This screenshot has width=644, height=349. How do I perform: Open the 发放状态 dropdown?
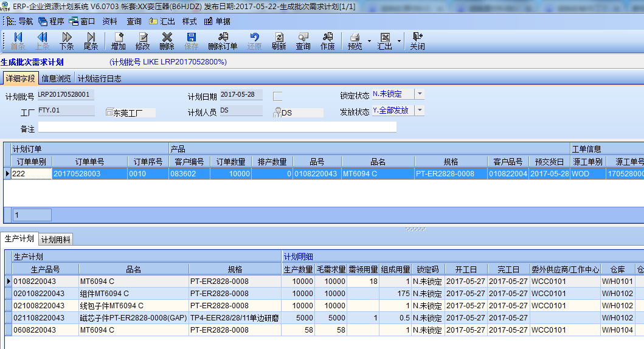420,110
